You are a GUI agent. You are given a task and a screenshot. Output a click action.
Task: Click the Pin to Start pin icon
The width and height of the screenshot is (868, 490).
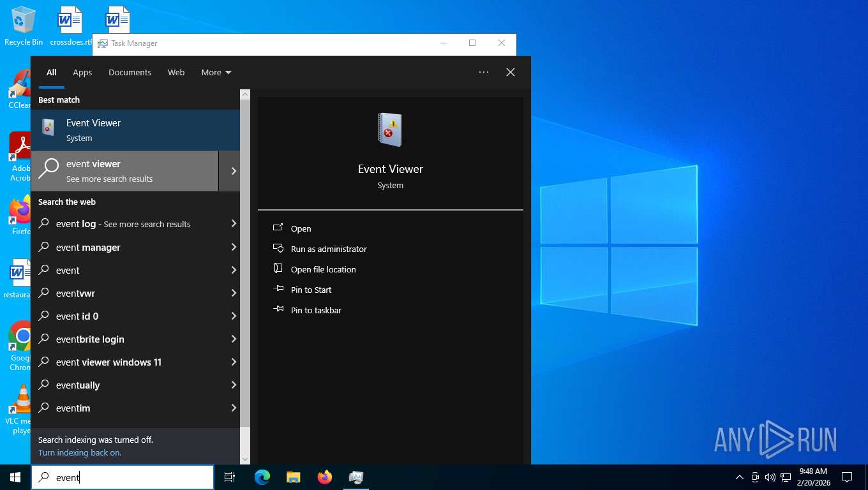(x=278, y=290)
